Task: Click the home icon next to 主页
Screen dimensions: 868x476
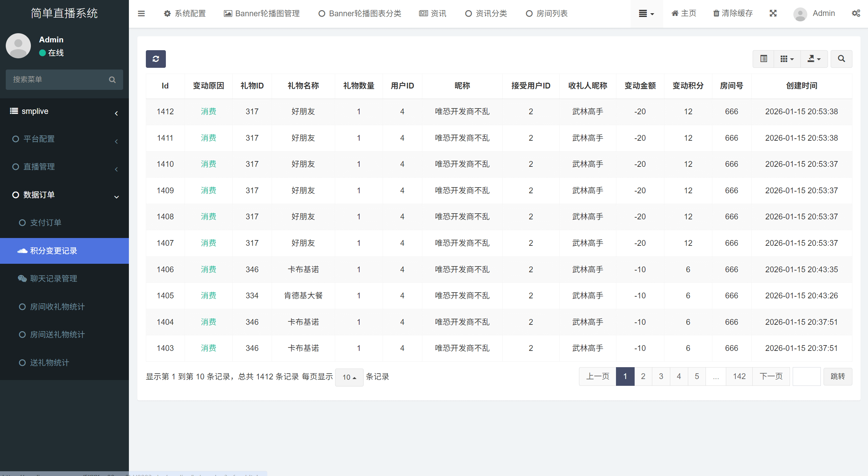Action: [674, 13]
